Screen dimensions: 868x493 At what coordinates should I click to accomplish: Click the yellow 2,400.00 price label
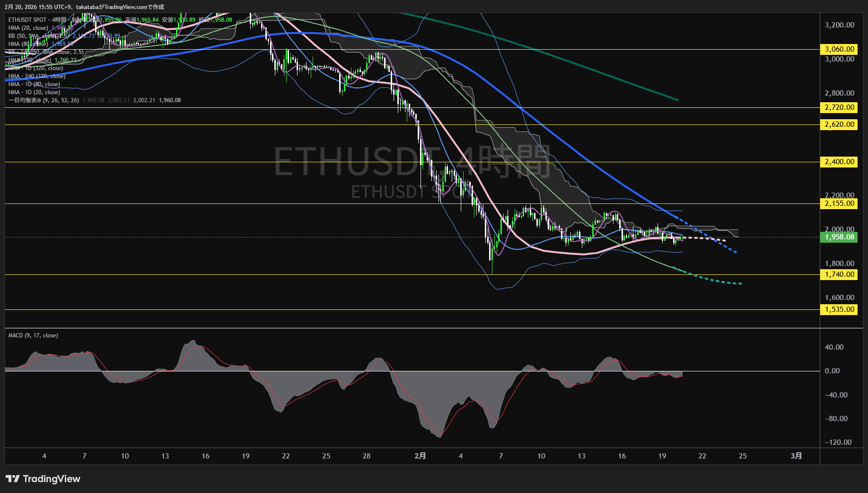tap(840, 162)
